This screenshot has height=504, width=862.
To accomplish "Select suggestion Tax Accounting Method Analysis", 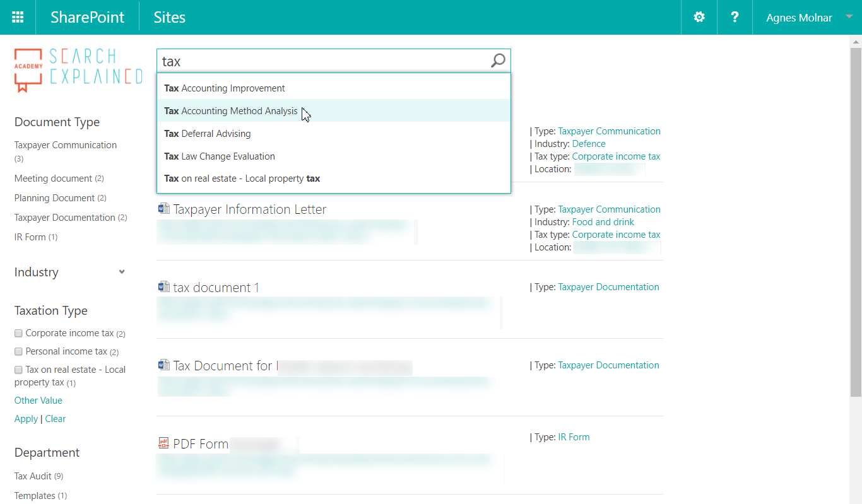I will 231,111.
